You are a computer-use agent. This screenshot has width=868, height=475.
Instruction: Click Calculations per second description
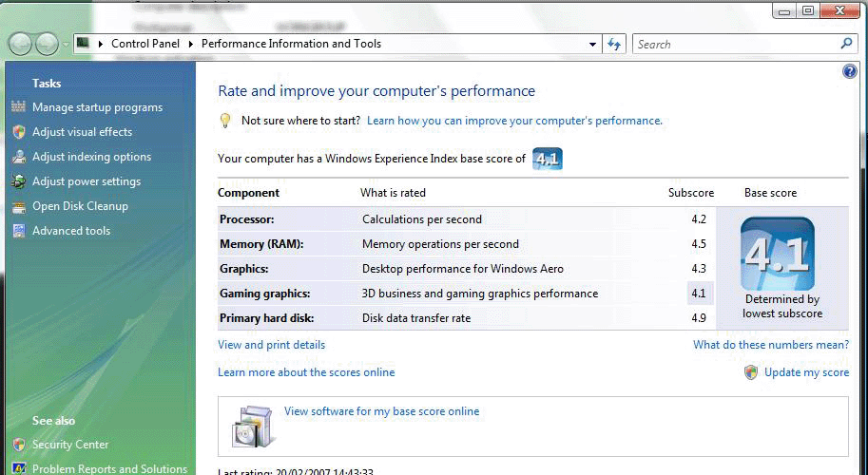pyautogui.click(x=422, y=219)
